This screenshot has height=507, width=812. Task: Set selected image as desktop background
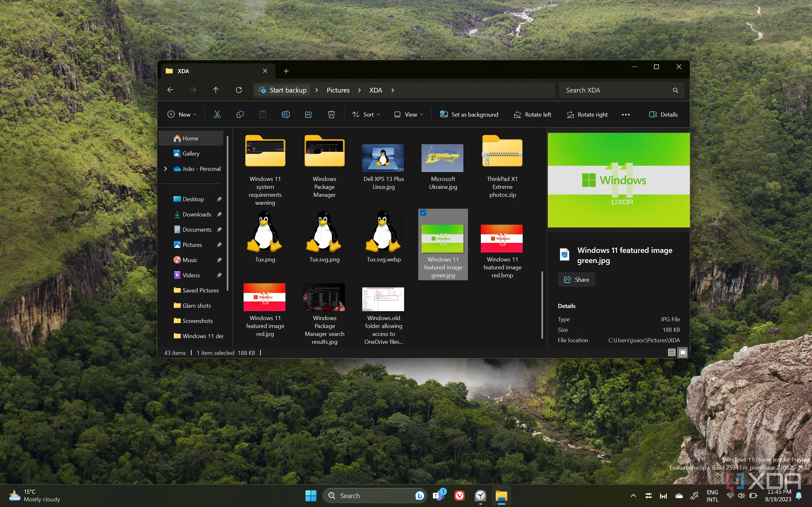(x=469, y=114)
